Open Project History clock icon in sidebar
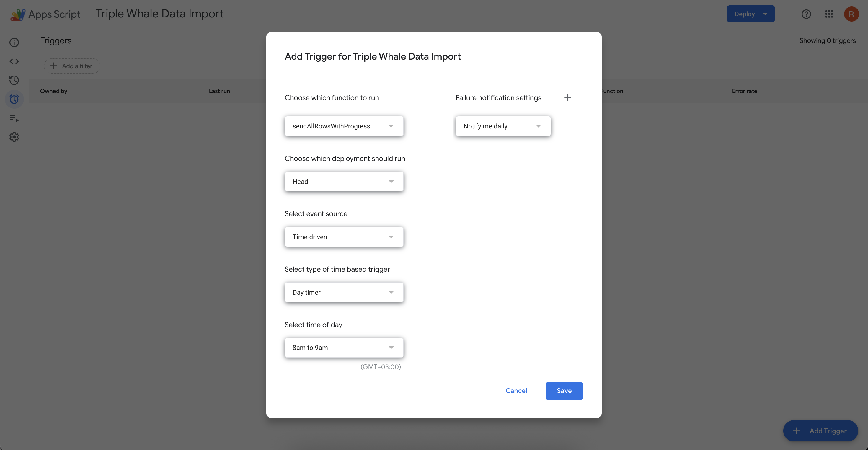 coord(14,80)
